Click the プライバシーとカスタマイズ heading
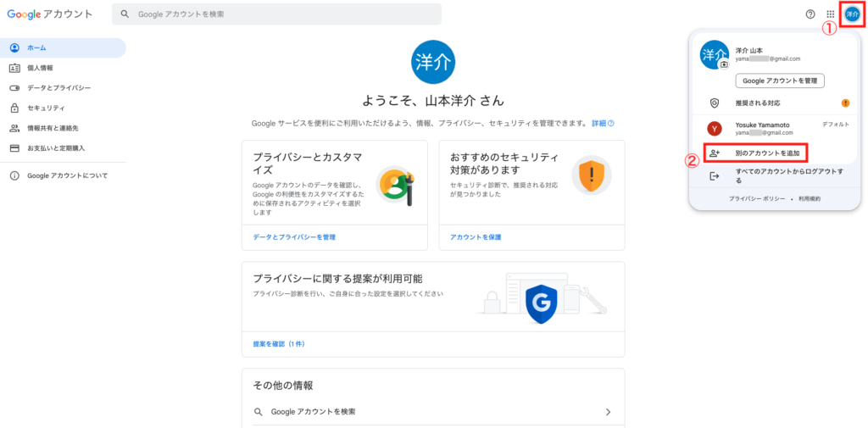 [x=308, y=163]
